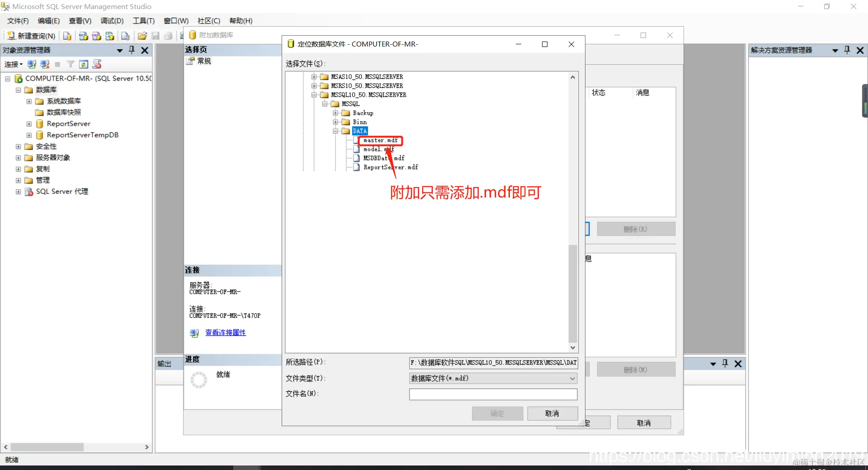The height and width of the screenshot is (470, 868).
Task: Click the Open File folder toolbar icon
Action: click(142, 36)
